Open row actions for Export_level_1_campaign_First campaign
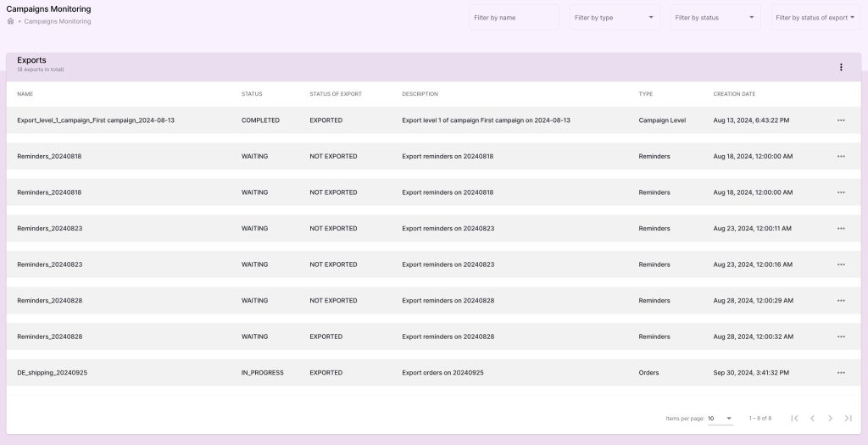The height and width of the screenshot is (445, 868). click(841, 120)
